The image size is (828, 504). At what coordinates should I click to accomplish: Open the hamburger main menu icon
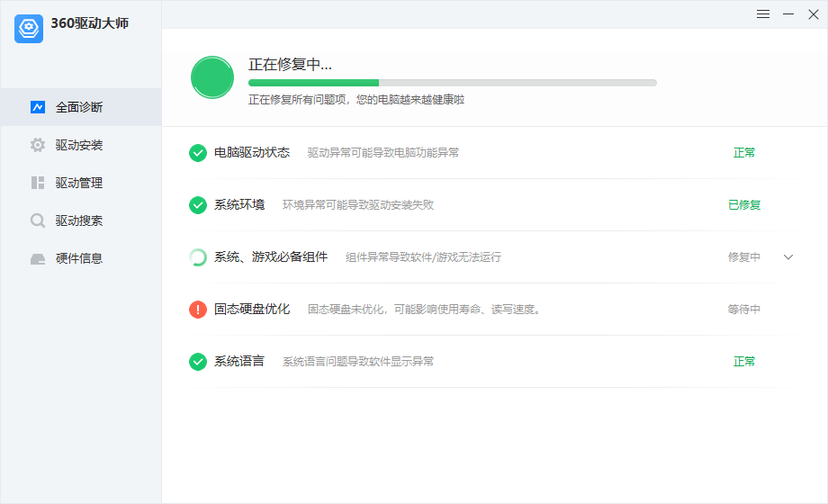click(763, 14)
